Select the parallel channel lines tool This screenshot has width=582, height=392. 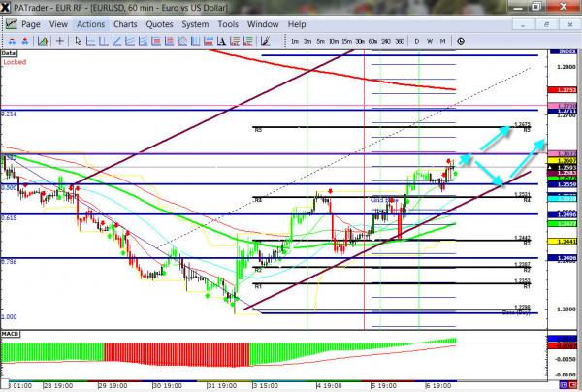[130, 41]
